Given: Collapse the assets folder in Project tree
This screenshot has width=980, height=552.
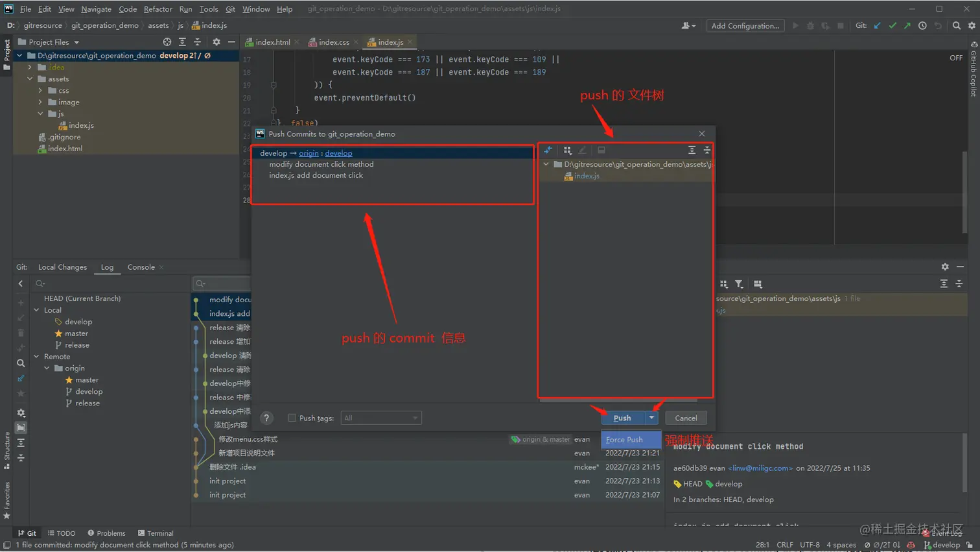Looking at the screenshot, I should tap(30, 79).
